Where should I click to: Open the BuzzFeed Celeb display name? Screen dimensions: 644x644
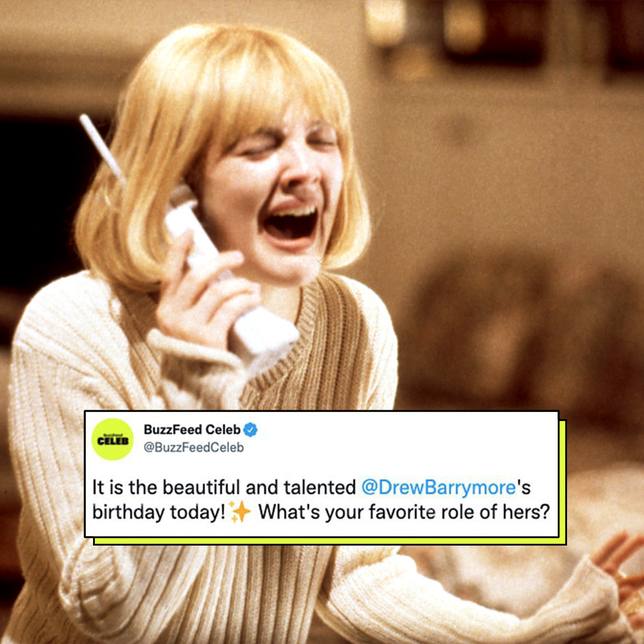point(192,429)
